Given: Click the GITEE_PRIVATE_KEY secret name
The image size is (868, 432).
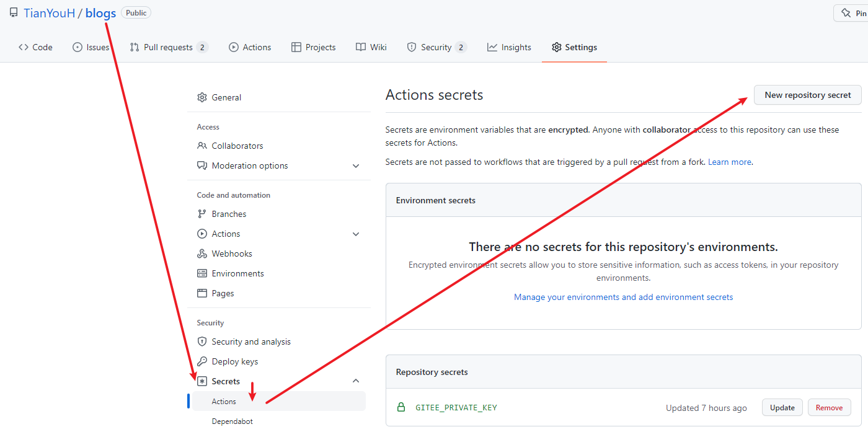Looking at the screenshot, I should point(456,407).
